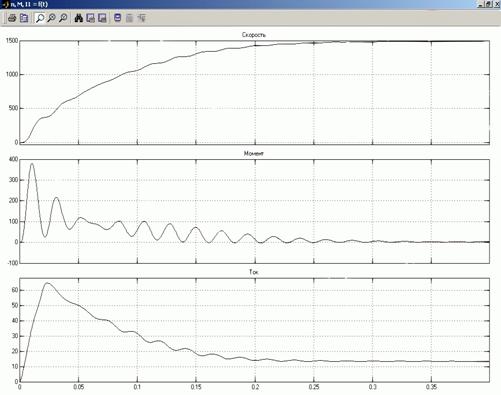
Task: Click the greyed Lock axes selection icon
Action: pyautogui.click(x=129, y=18)
